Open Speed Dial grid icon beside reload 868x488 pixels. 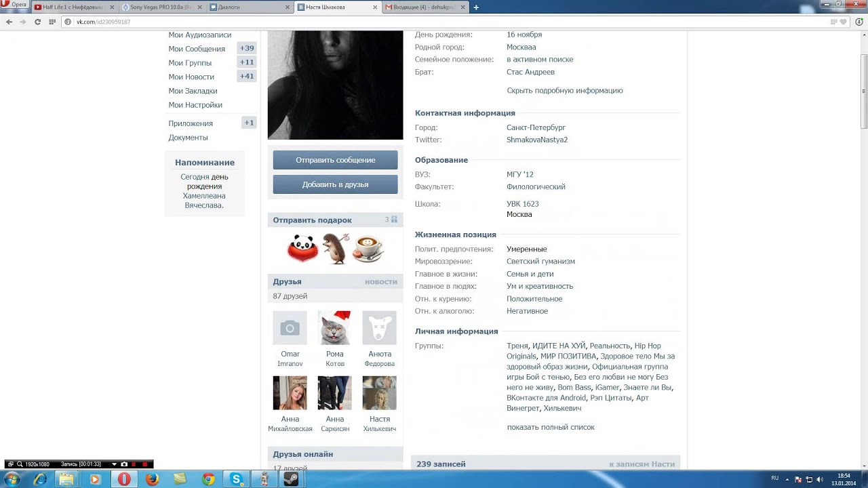tap(52, 22)
